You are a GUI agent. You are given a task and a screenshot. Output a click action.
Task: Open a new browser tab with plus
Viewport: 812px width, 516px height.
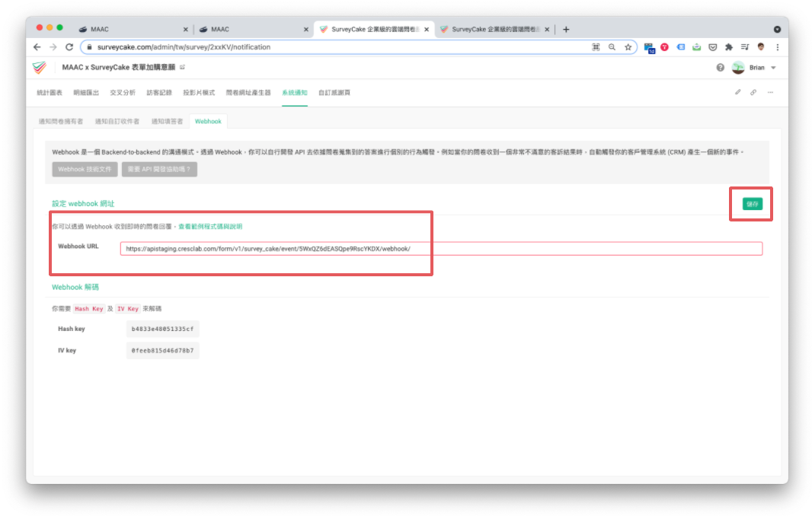566,30
